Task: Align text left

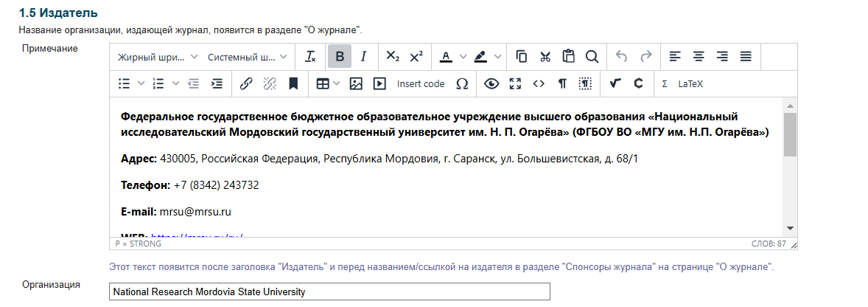Action: coord(674,57)
